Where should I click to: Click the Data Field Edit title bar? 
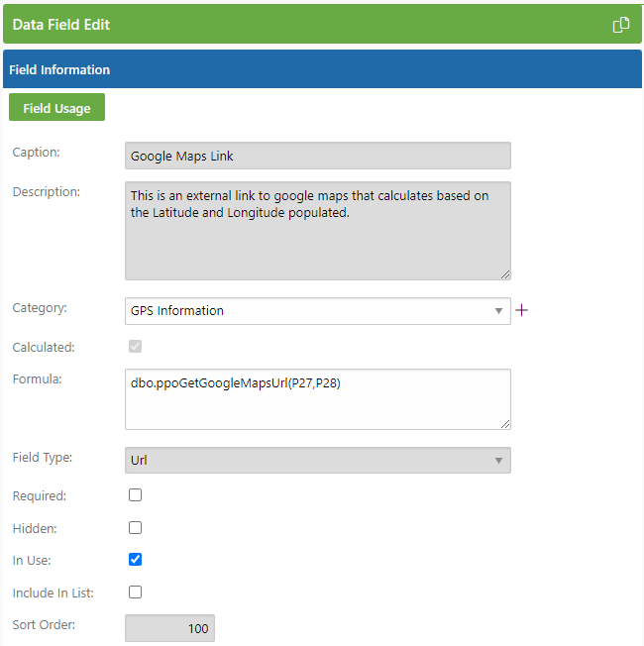tap(322, 24)
